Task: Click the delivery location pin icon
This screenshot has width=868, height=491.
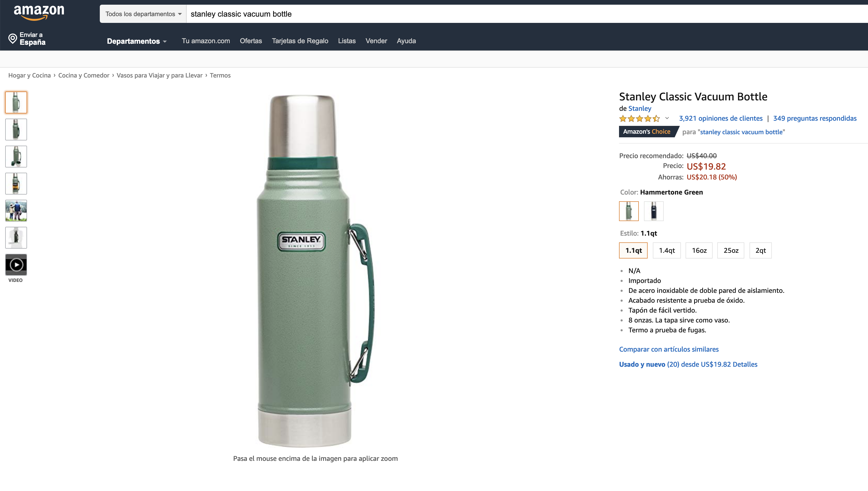Action: point(12,38)
